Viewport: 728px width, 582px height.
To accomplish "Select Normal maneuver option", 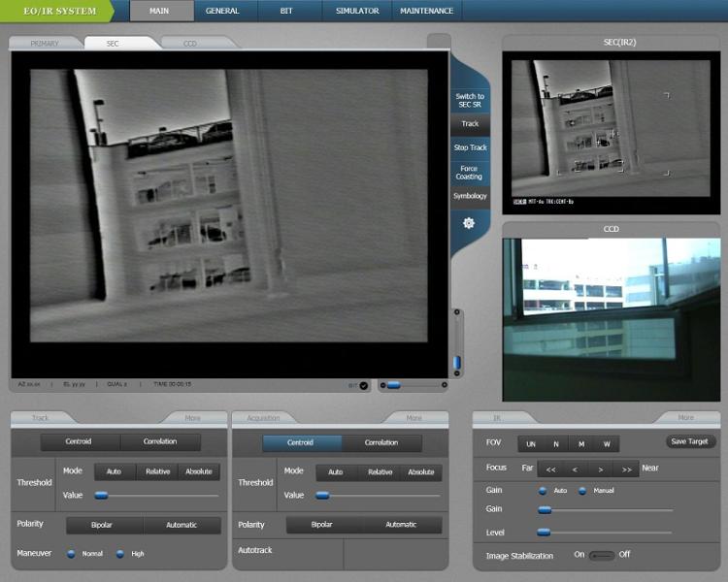I will 71,554.
